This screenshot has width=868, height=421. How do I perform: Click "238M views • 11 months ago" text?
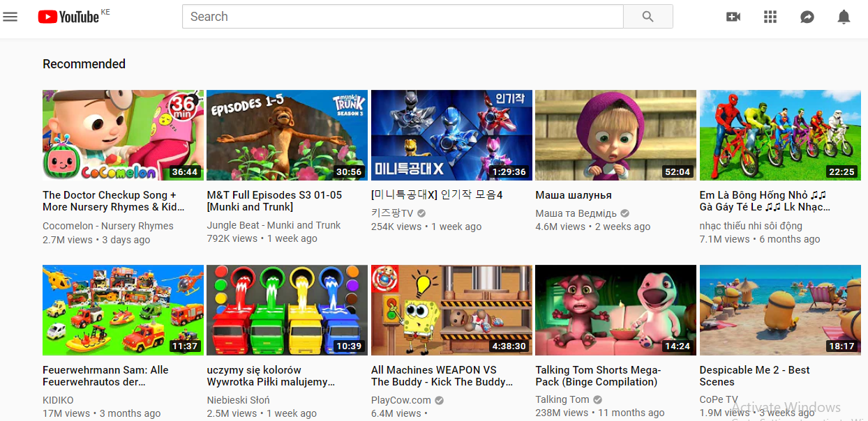[x=600, y=413]
